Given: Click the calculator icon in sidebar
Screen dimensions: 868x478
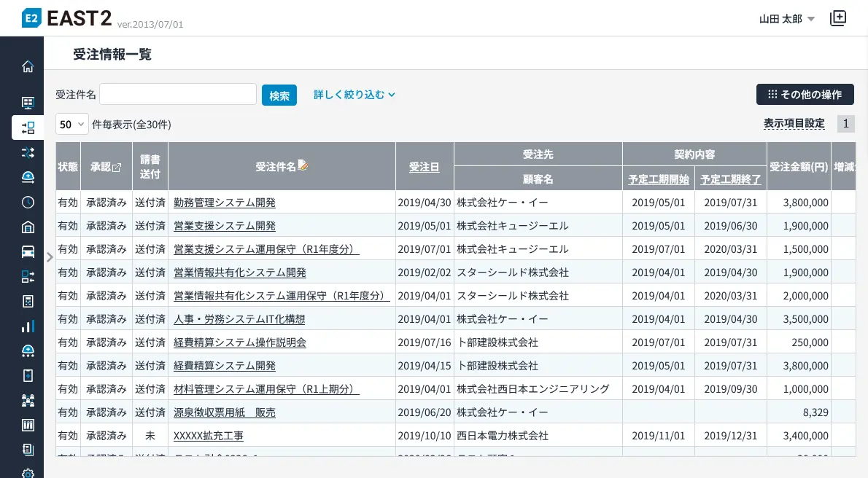Looking at the screenshot, I should 28,301.
